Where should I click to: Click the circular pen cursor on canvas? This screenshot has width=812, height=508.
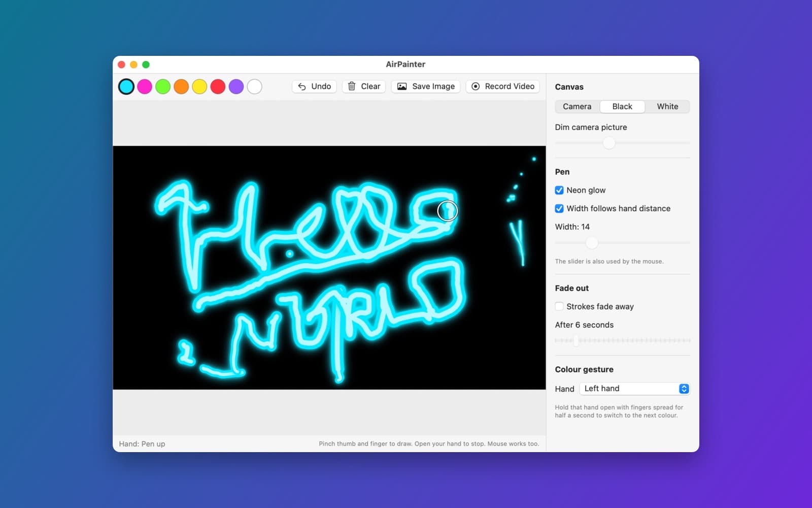pos(447,210)
